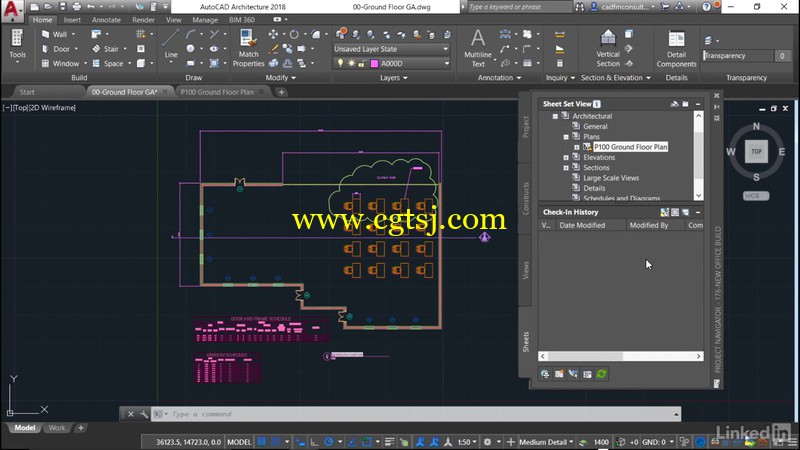This screenshot has width=800, height=450.
Task: Click the refresh sheet set icon
Action: 602,374
